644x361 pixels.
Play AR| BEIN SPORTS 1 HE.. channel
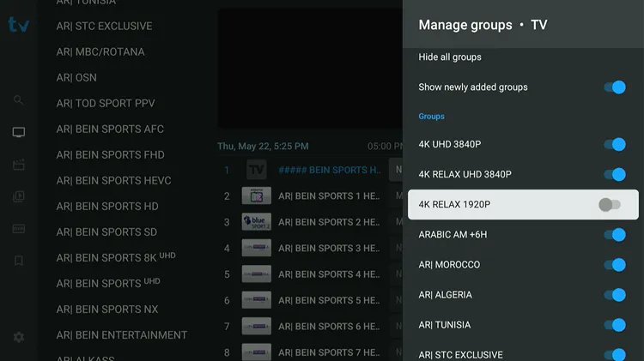pyautogui.click(x=329, y=196)
